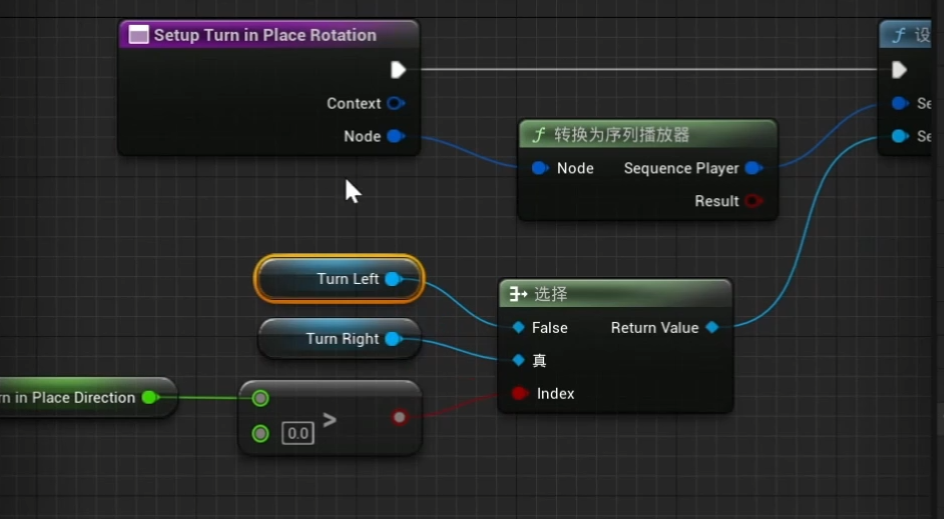Image resolution: width=944 pixels, height=519 pixels.
Task: Click the lower cyan input pin on the right-edge node
Action: (x=899, y=136)
